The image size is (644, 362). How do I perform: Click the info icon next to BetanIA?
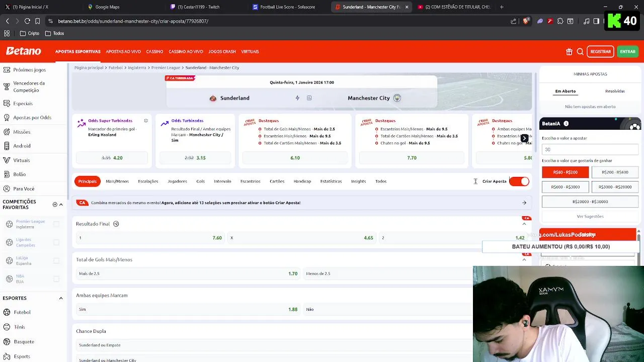pos(566,124)
